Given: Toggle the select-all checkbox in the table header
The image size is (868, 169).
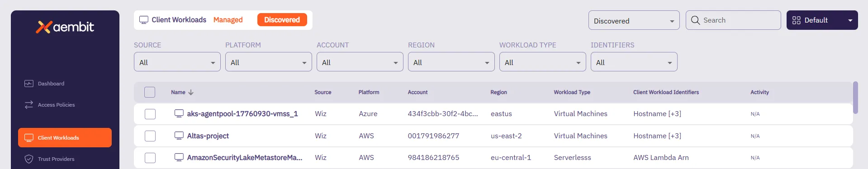Looking at the screenshot, I should point(150,92).
